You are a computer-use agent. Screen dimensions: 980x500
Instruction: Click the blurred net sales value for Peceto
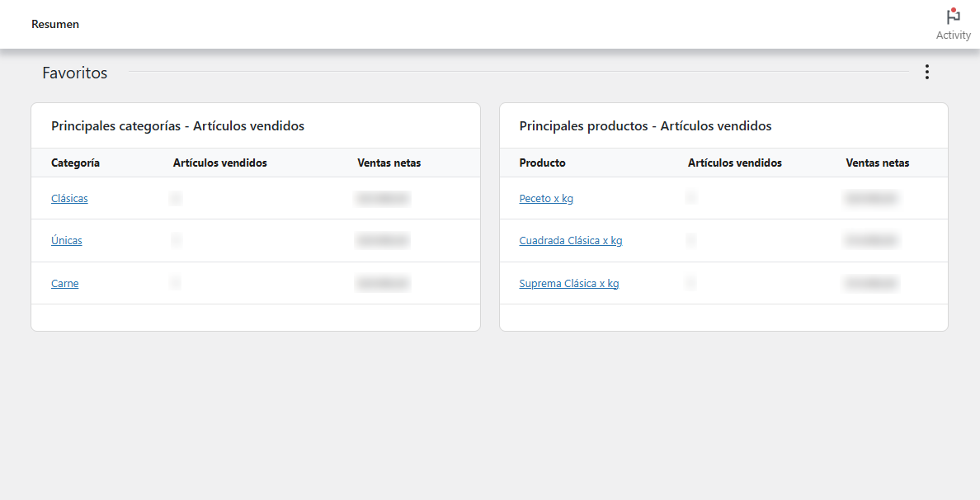871,199
